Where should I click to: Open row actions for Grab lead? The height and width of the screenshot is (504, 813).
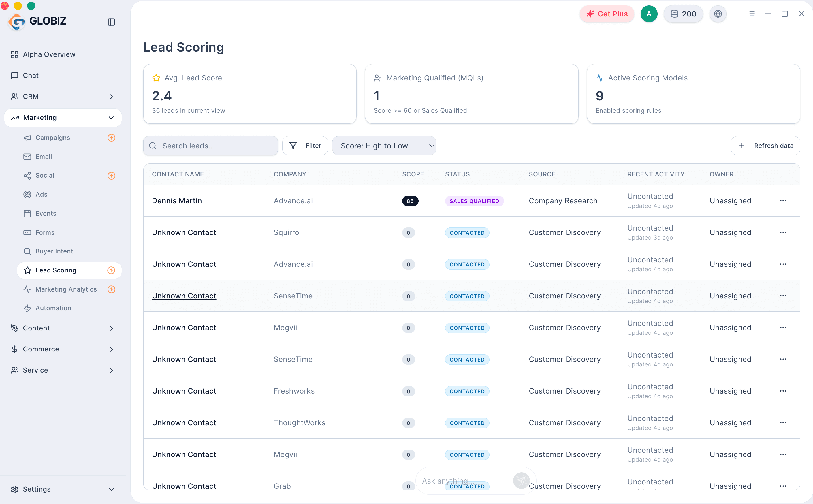pyautogui.click(x=783, y=486)
